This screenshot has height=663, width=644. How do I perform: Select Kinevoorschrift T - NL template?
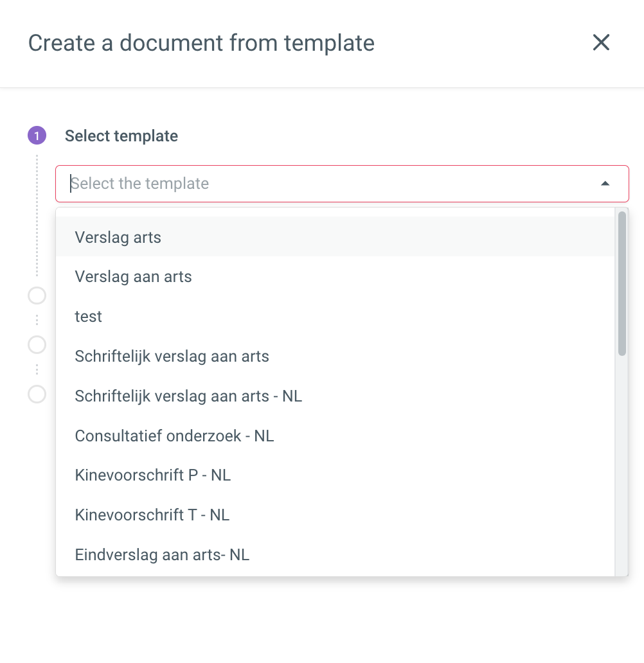coord(335,515)
